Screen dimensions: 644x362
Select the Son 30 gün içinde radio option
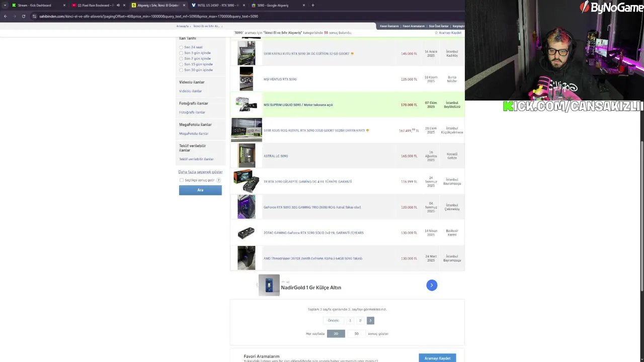coord(181,70)
